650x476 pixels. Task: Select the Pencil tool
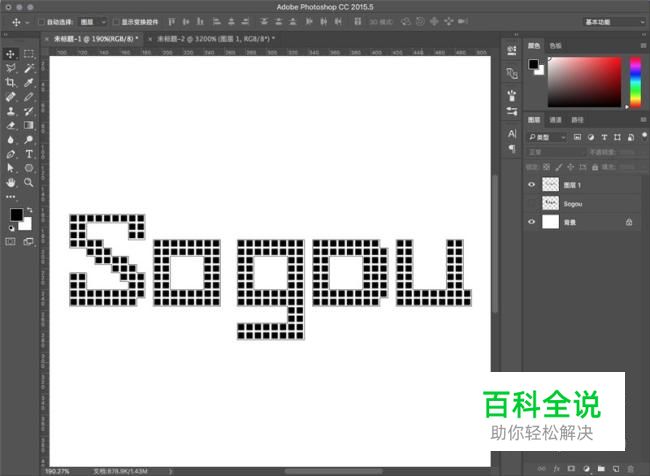pyautogui.click(x=29, y=97)
